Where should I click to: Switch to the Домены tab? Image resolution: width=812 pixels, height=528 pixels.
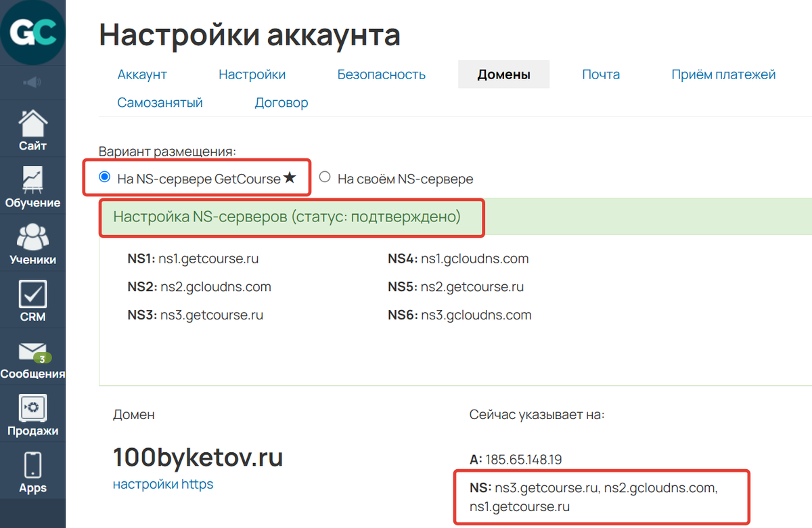[504, 74]
